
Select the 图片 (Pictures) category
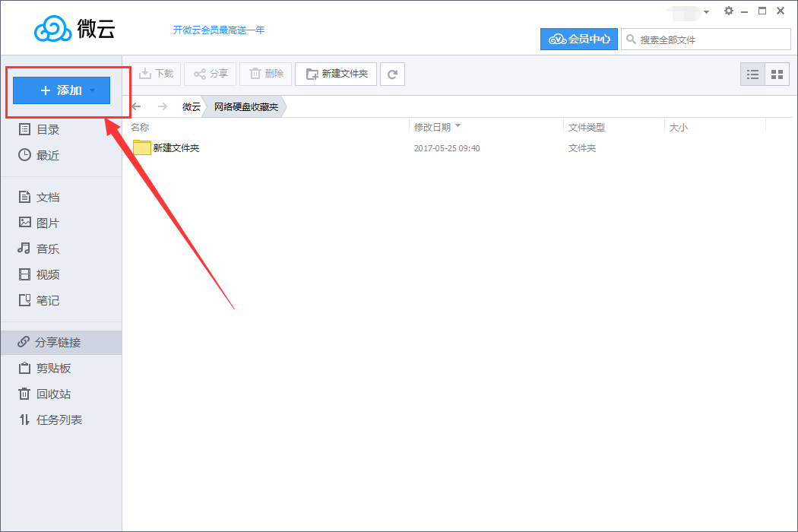(46, 222)
